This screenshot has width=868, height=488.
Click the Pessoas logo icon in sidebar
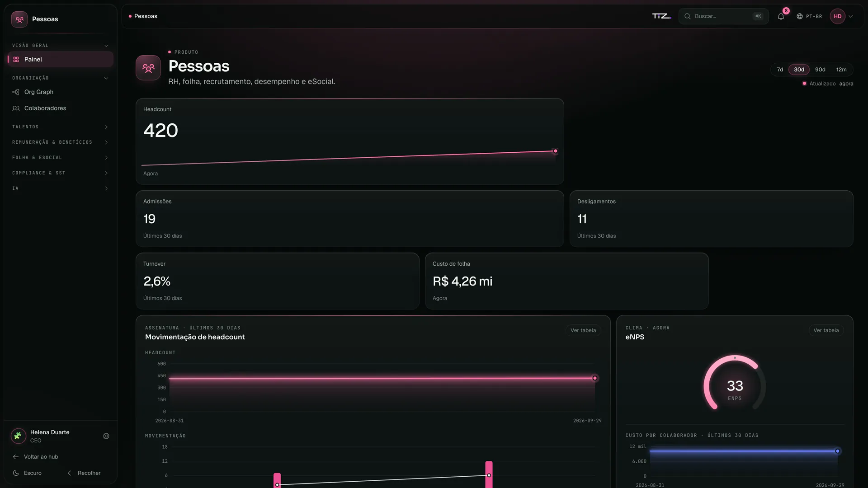point(19,19)
